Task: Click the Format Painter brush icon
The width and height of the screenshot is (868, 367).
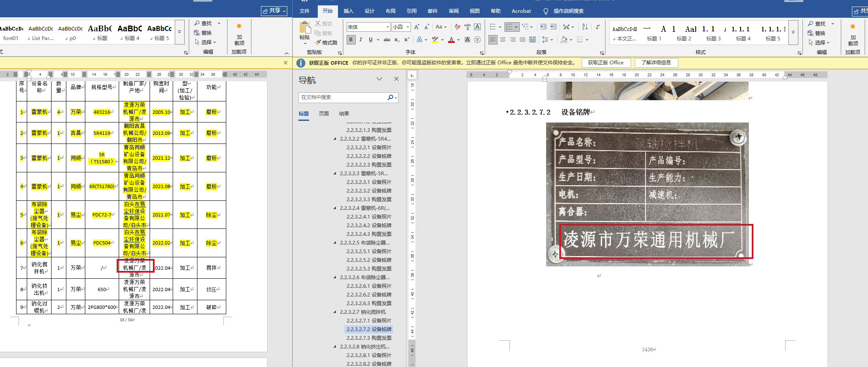Action: tap(318, 42)
